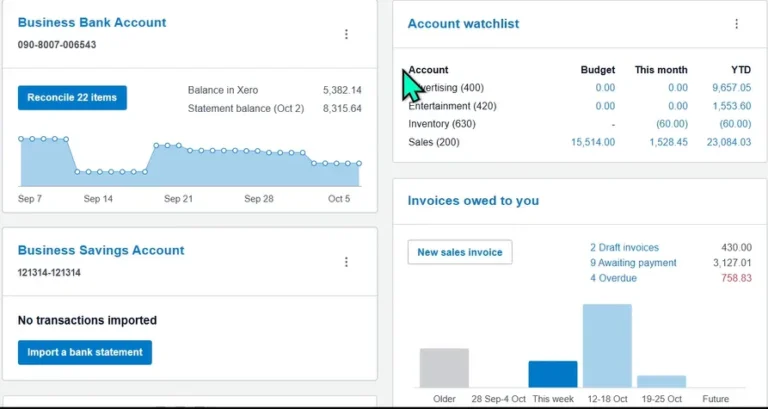View the 2 Draft invoices
The image size is (768, 409).
pos(624,247)
